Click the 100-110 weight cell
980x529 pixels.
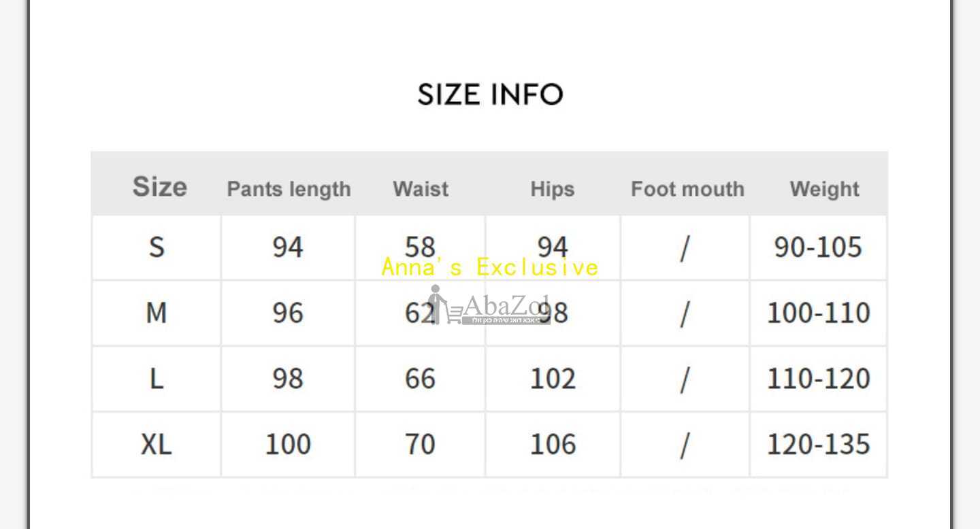pyautogui.click(x=818, y=313)
